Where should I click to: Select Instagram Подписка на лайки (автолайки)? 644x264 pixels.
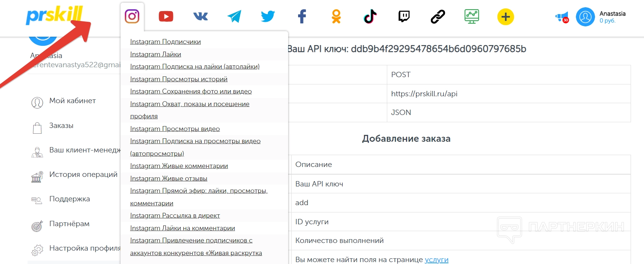click(195, 66)
